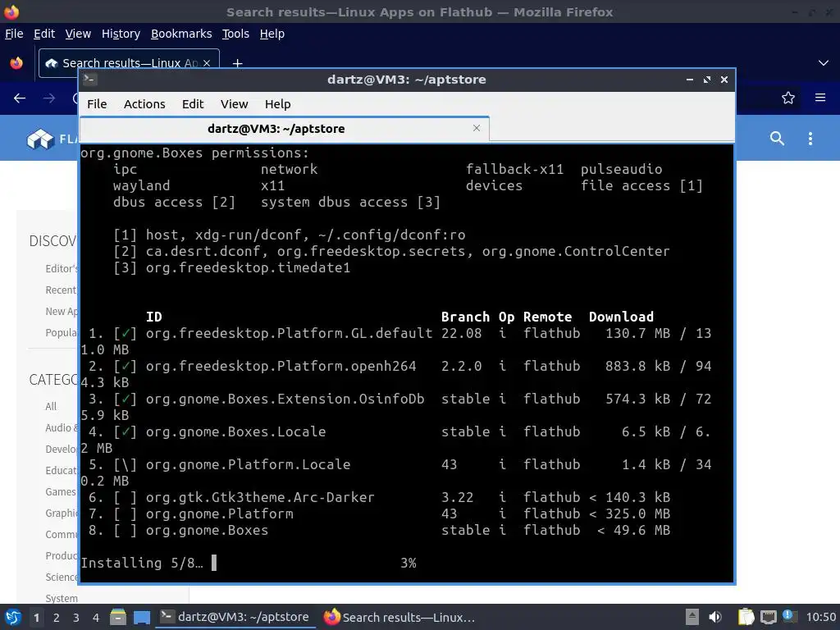Viewport: 840px width, 630px height.
Task: Click the blue show desktop icon in panel
Action: 141,617
